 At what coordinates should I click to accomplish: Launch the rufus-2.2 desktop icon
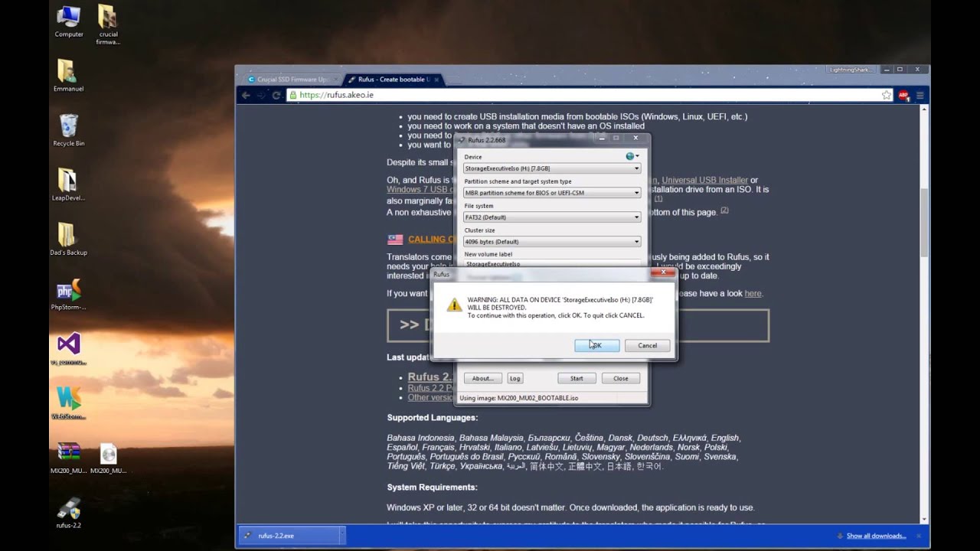69,513
